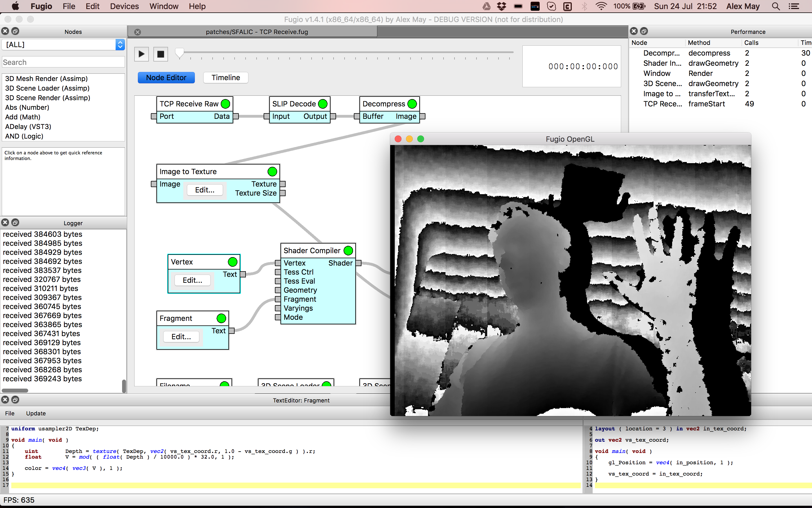Click the Text output pin on Vertex node
The width and height of the screenshot is (812, 508).
pos(243,275)
